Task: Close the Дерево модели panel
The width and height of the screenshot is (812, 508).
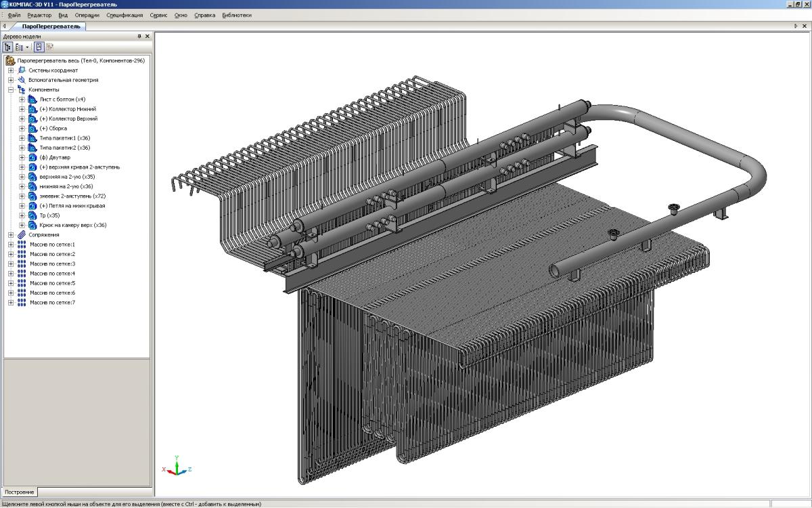Action: tap(148, 37)
